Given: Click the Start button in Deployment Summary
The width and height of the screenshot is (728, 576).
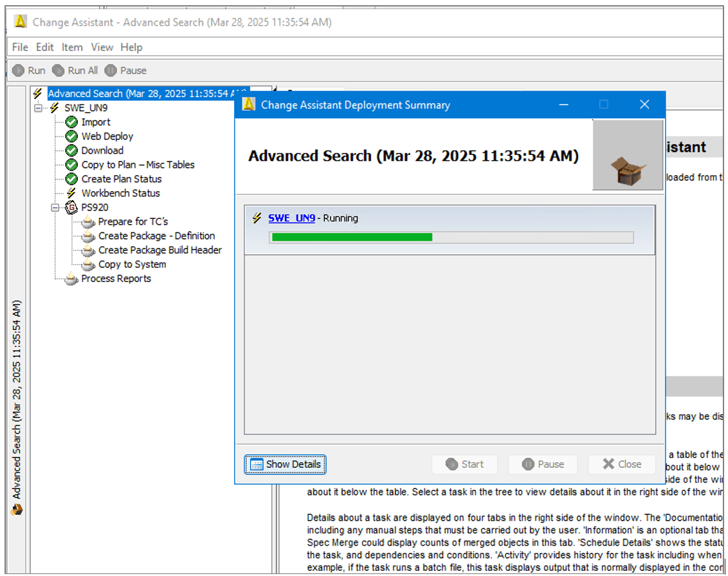Looking at the screenshot, I should (x=464, y=464).
